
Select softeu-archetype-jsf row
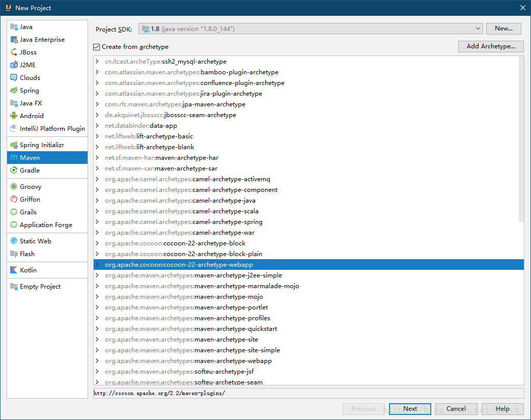(x=309, y=372)
